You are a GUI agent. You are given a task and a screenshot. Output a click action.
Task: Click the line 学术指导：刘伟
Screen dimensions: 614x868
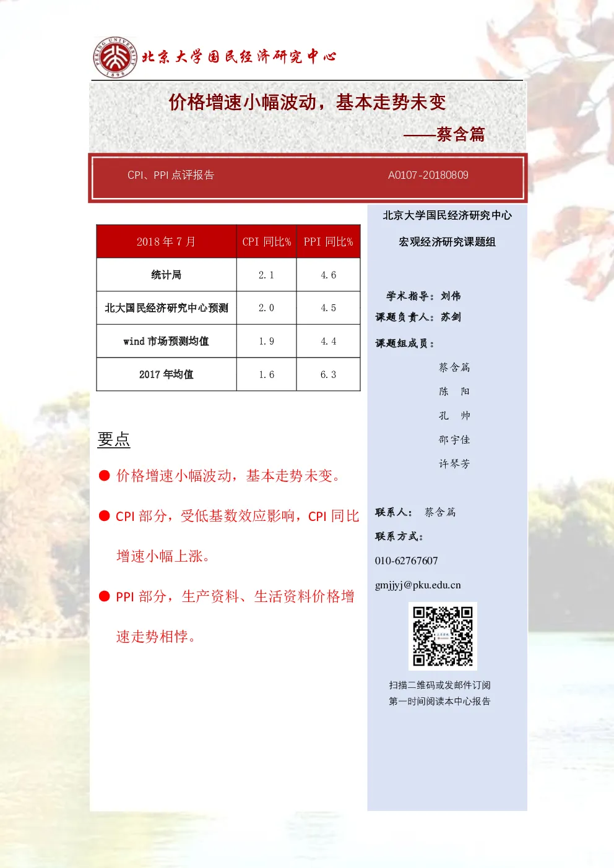click(x=423, y=296)
